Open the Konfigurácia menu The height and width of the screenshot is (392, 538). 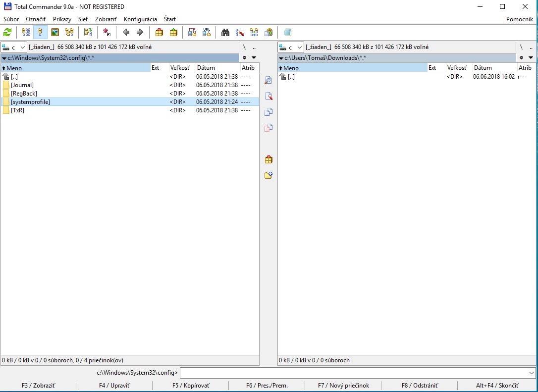tap(140, 19)
